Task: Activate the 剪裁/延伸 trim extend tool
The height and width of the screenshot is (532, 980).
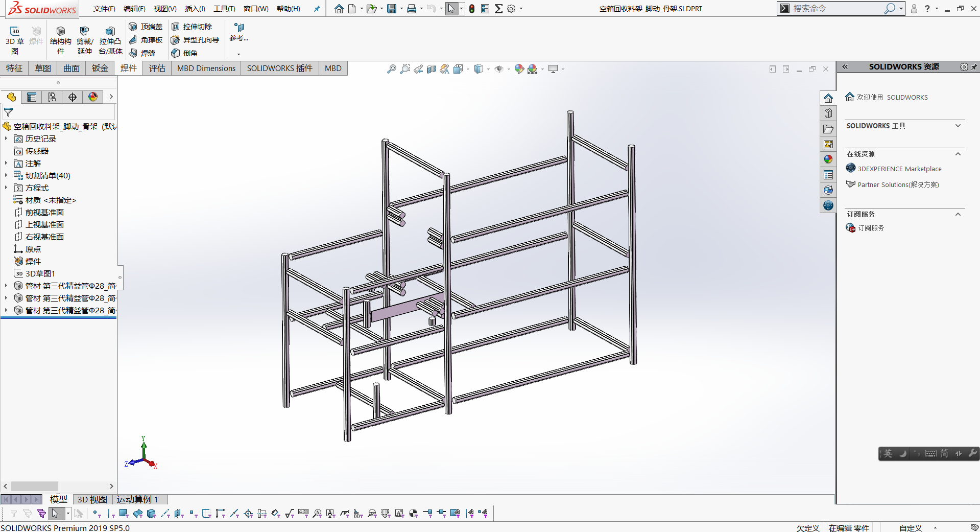Action: pyautogui.click(x=84, y=40)
